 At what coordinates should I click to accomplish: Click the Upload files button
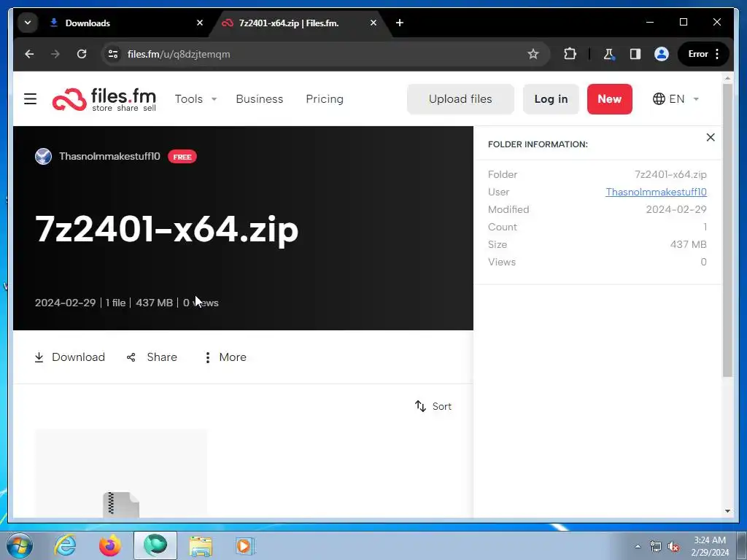tap(460, 99)
